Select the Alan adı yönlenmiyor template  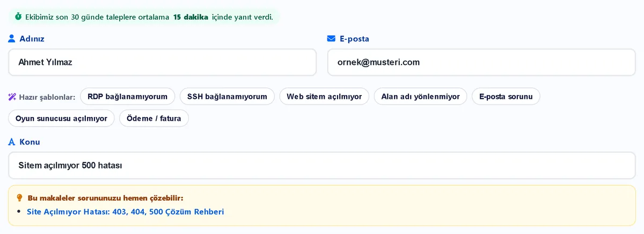(x=420, y=97)
